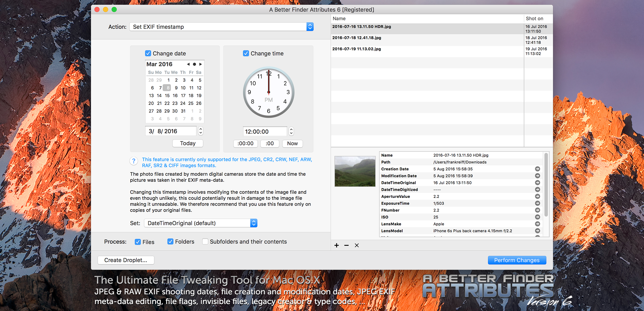Select March 15 in the calendar
Viewport: 644px width, 311px height.
tap(167, 95)
